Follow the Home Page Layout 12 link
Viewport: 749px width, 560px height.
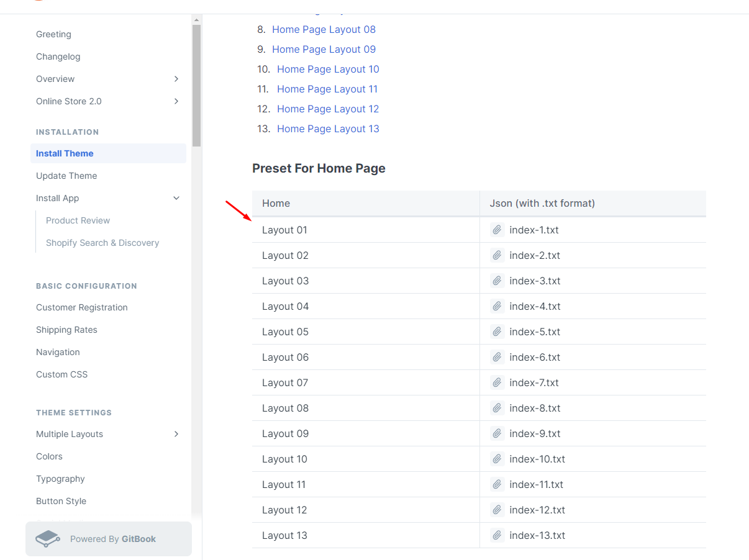[x=328, y=109]
